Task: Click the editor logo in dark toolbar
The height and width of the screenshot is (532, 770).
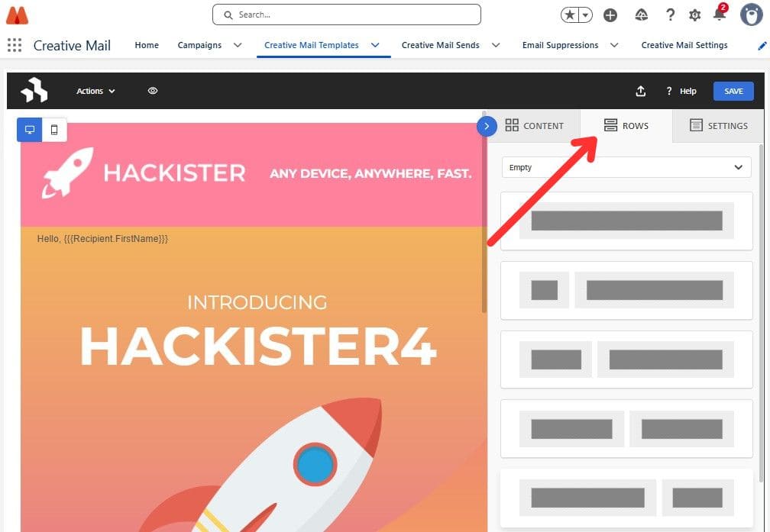Action: point(34,90)
